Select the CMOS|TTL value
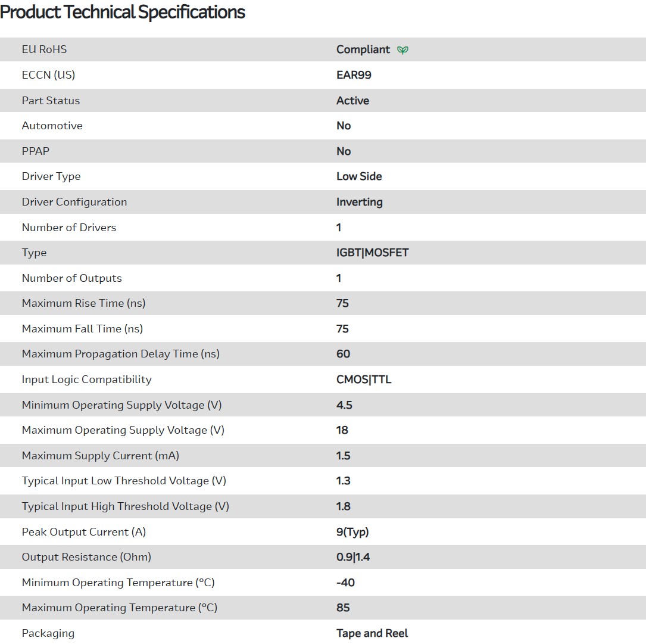The image size is (646, 644). pyautogui.click(x=364, y=379)
